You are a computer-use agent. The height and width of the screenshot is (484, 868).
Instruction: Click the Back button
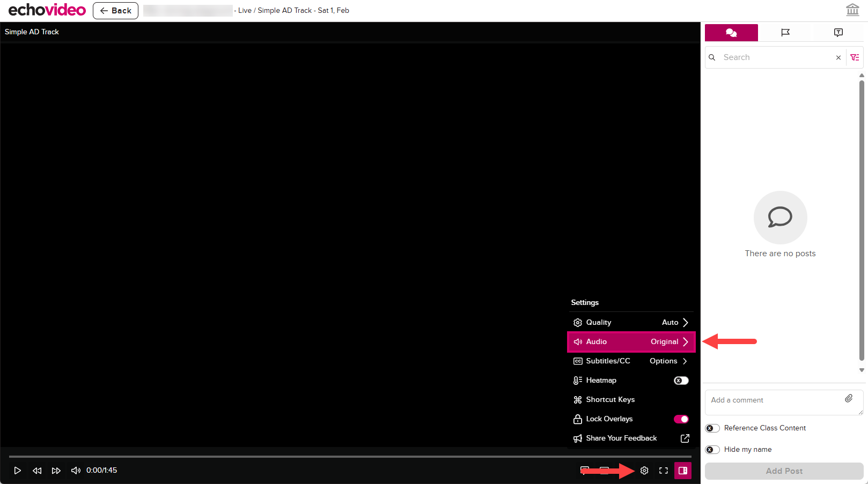115,11
